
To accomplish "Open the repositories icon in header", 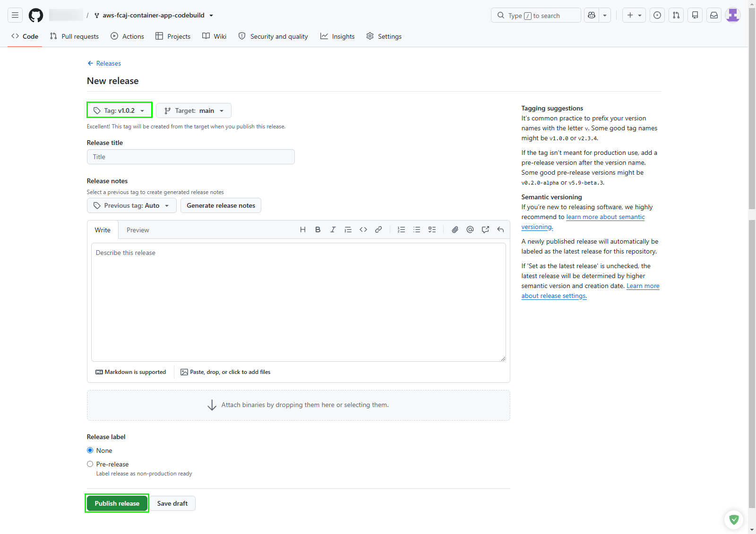I will point(695,15).
